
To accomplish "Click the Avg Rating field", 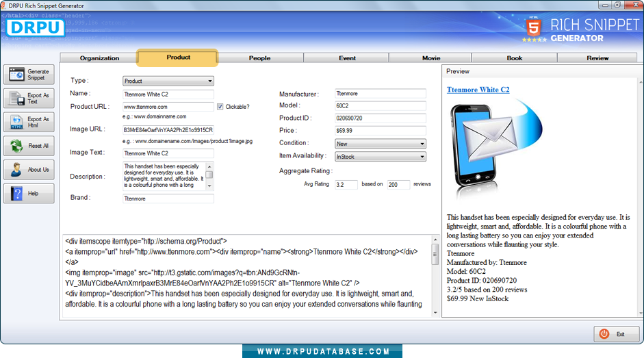I will pos(346,185).
